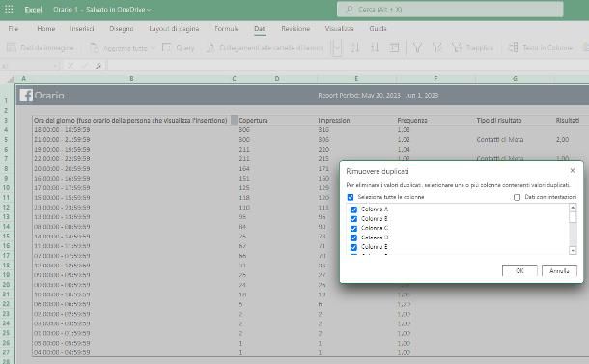Open Collegamenti alle cartelle di lavoro
The height and width of the screenshot is (364, 589).
(265, 47)
